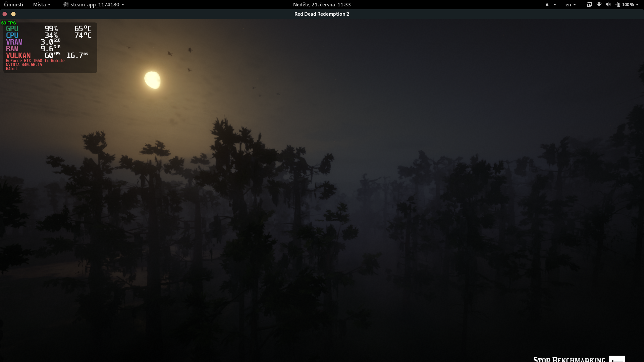This screenshot has width=644, height=362.
Task: Click the VRAM label in the overlay
Action: pos(14,42)
